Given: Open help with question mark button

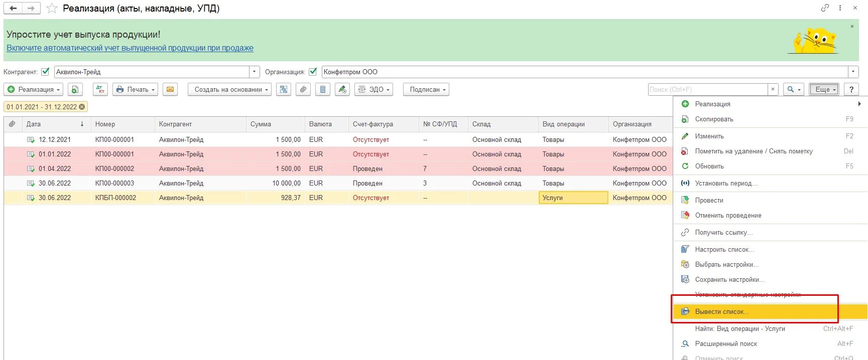Looking at the screenshot, I should point(851,89).
